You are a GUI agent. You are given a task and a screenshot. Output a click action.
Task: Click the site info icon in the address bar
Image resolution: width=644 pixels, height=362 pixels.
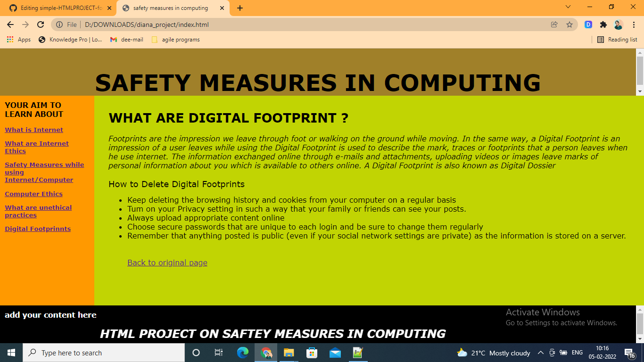click(60, 25)
